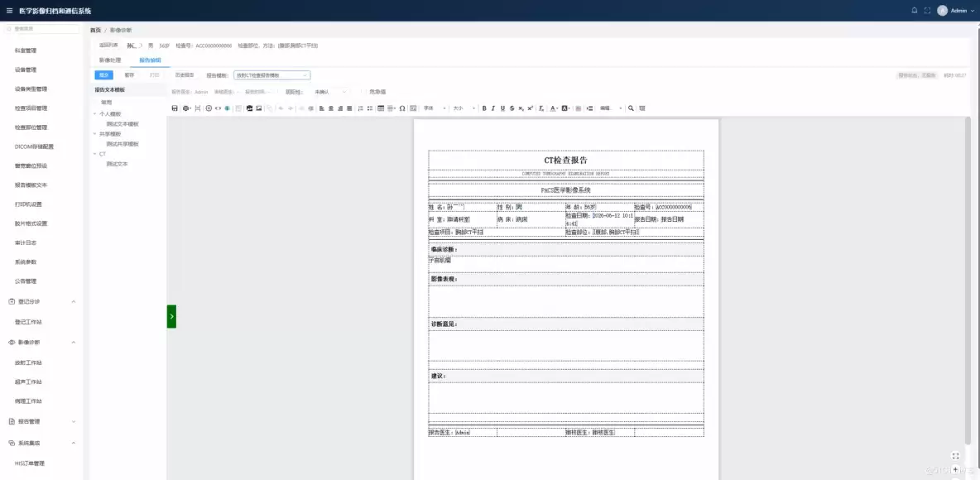Click the Admin user avatar
The height and width of the screenshot is (480, 980).
pos(942,10)
